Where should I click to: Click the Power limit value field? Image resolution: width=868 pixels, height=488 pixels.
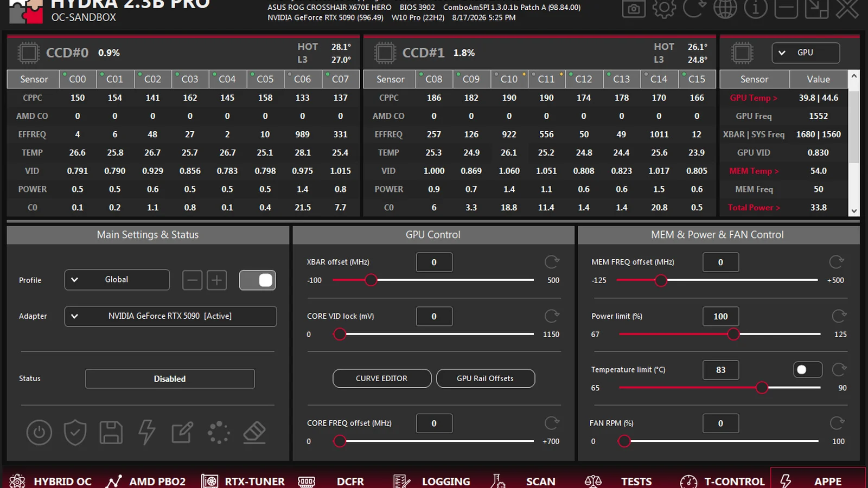click(x=720, y=316)
